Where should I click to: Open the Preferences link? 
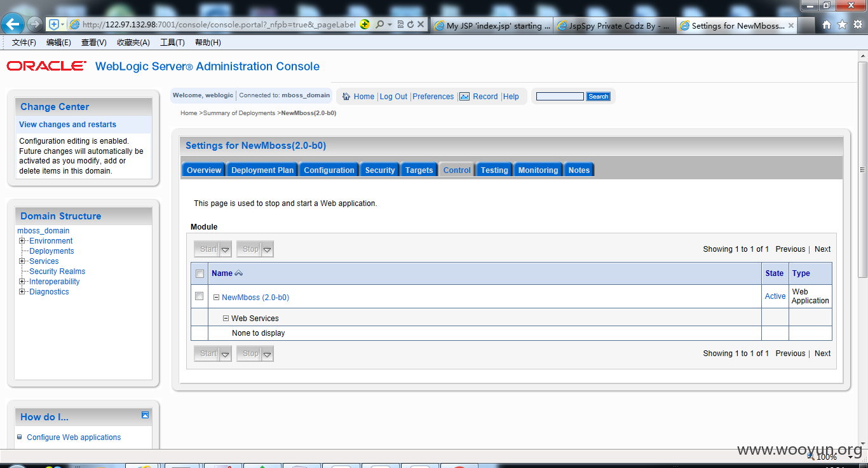point(433,97)
